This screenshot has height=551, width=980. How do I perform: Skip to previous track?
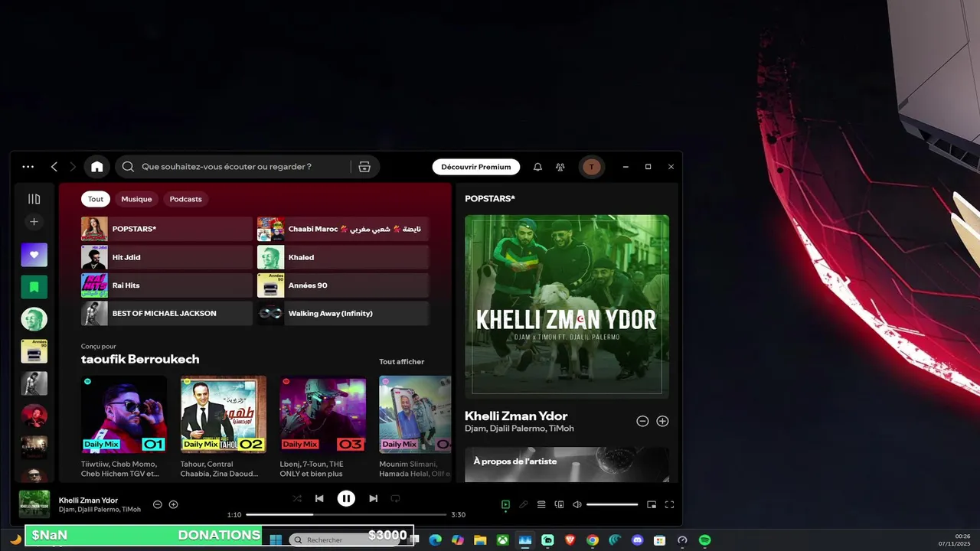320,498
